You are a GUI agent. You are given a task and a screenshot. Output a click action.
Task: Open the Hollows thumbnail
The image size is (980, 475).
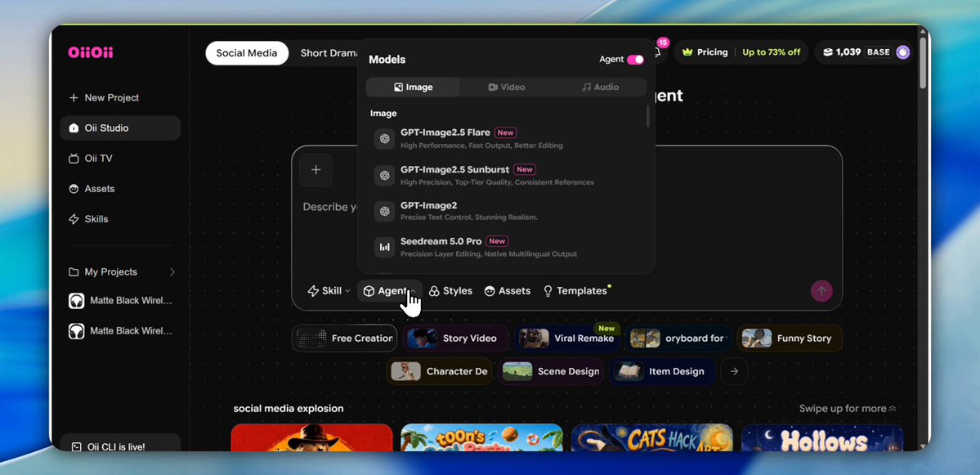coord(822,437)
